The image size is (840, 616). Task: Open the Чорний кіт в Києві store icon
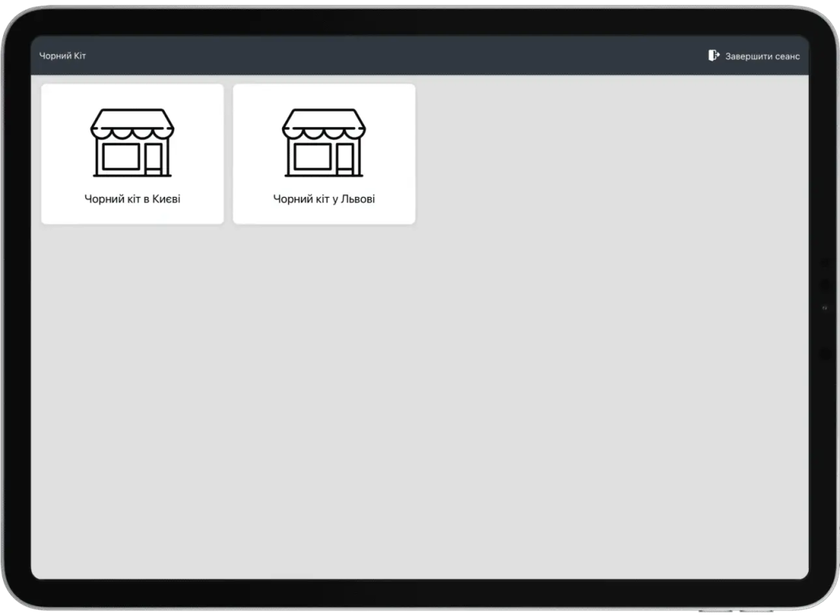[132, 143]
